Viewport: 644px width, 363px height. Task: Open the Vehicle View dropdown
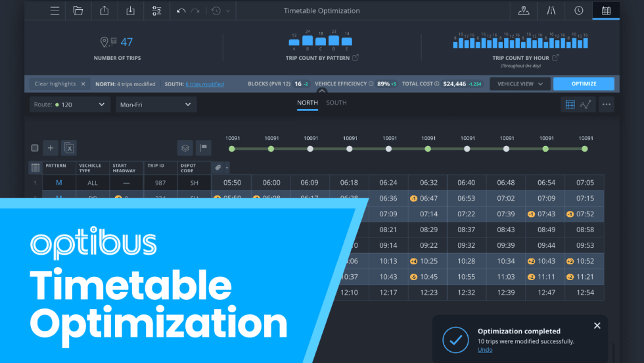[x=520, y=84]
